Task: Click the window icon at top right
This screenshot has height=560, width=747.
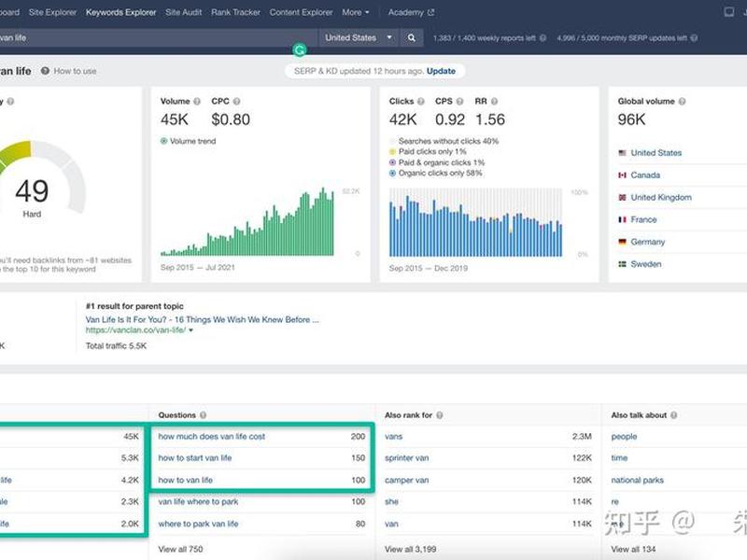Action: coord(729,12)
